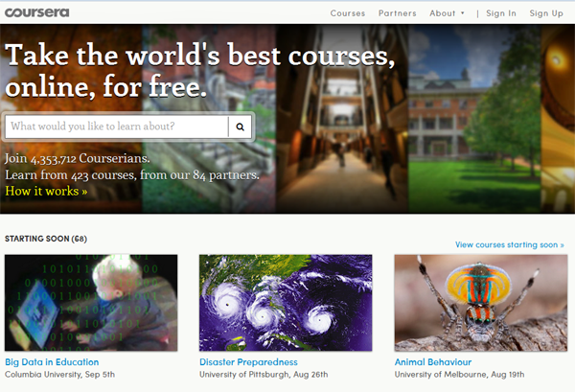Viewport: 575px width, 392px height.
Task: Expand the About dropdown arrow
Action: click(x=463, y=13)
